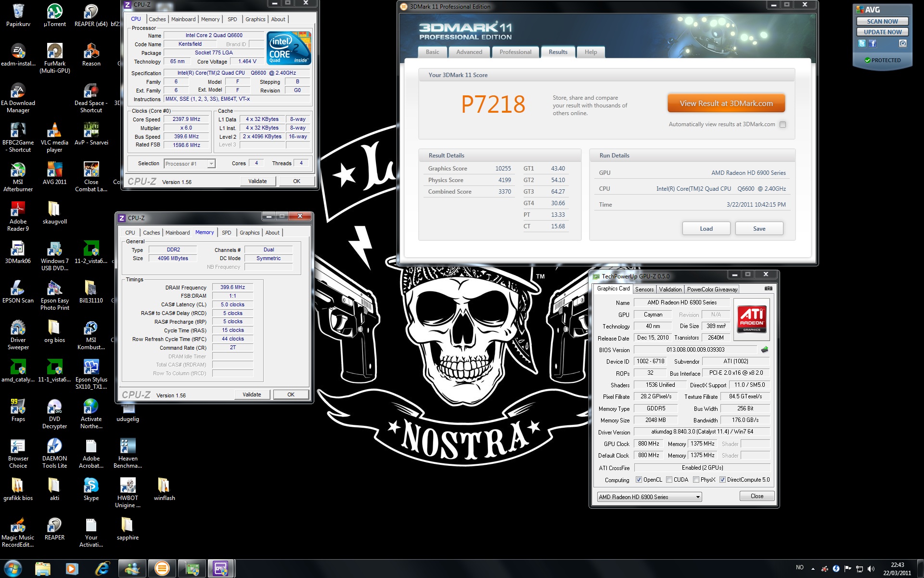
Task: Open the Papirkurv recycle bin
Action: pyautogui.click(x=18, y=15)
